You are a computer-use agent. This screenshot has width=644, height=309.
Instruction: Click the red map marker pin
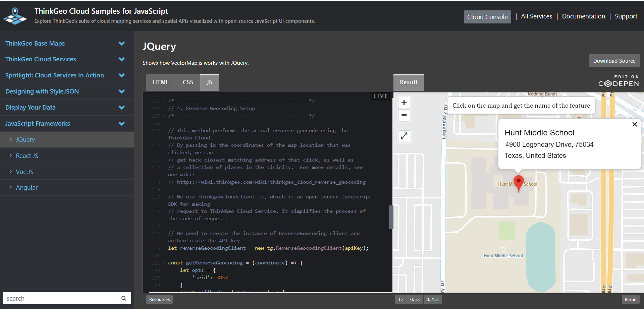tap(519, 183)
